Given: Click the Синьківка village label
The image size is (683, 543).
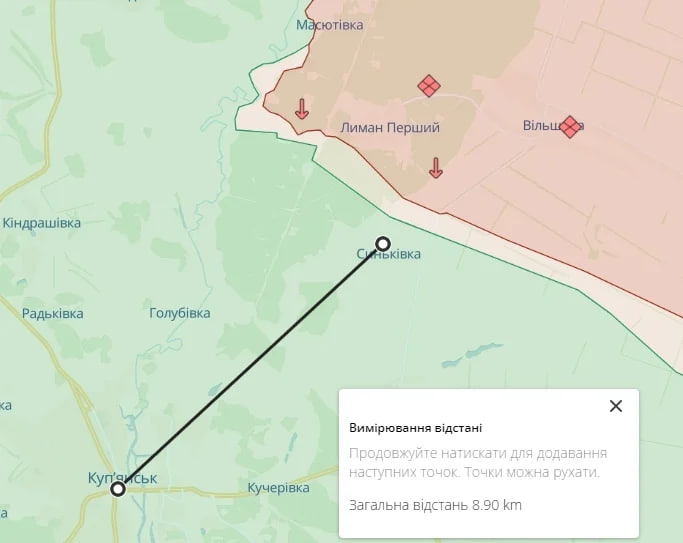Looking at the screenshot, I should coord(389,254).
